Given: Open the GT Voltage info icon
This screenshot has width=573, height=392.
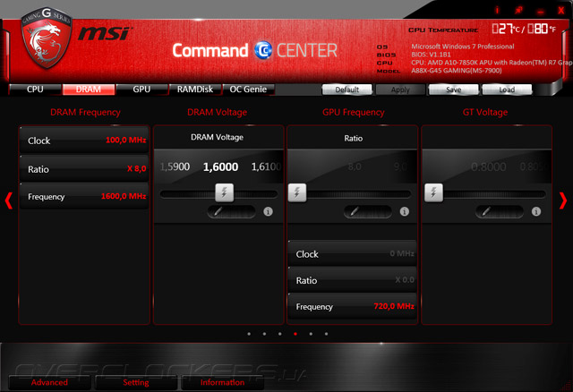Looking at the screenshot, I should [536, 211].
